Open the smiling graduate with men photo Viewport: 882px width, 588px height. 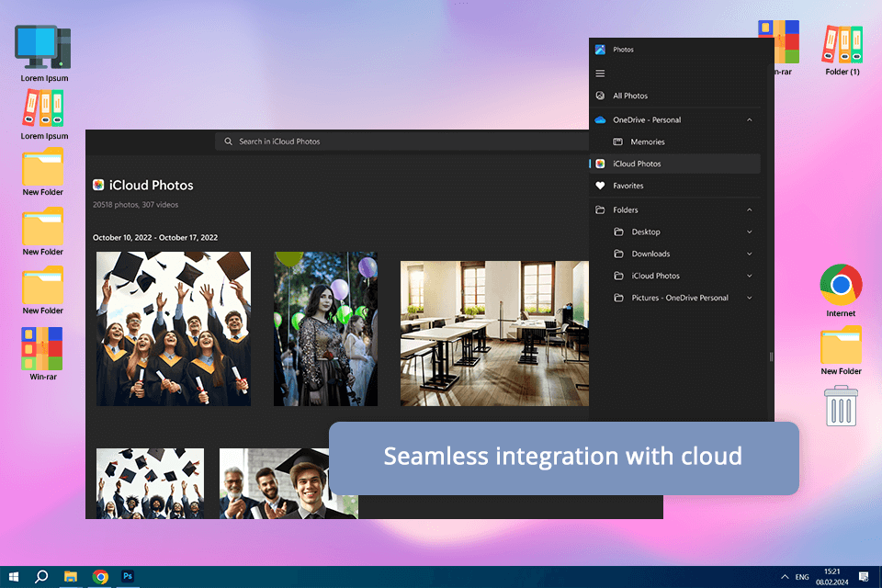274,483
